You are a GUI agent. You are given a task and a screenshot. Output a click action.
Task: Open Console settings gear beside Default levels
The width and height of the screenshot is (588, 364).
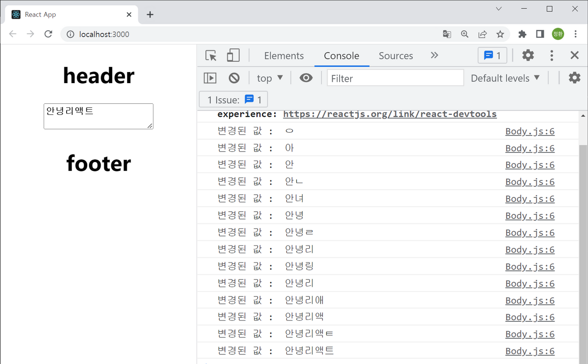coord(575,78)
